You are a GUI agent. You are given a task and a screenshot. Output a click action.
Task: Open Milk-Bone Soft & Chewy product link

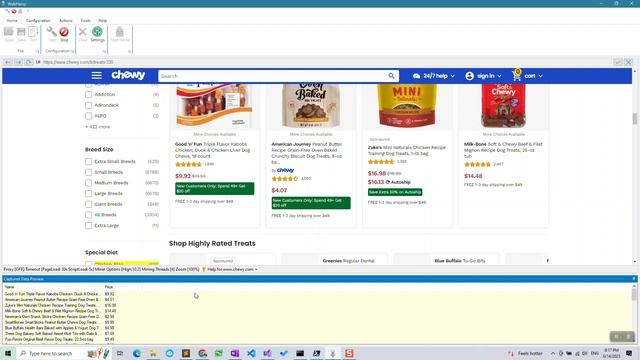point(503,150)
